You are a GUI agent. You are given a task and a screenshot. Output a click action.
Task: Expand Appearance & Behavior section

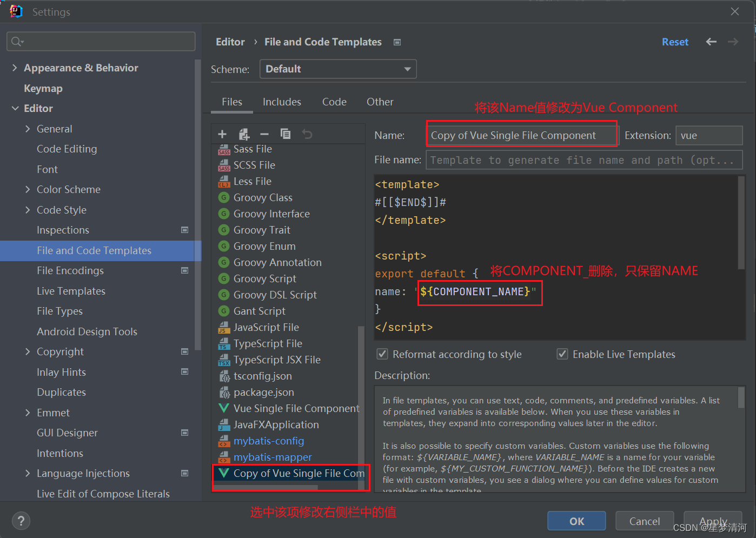click(x=15, y=68)
